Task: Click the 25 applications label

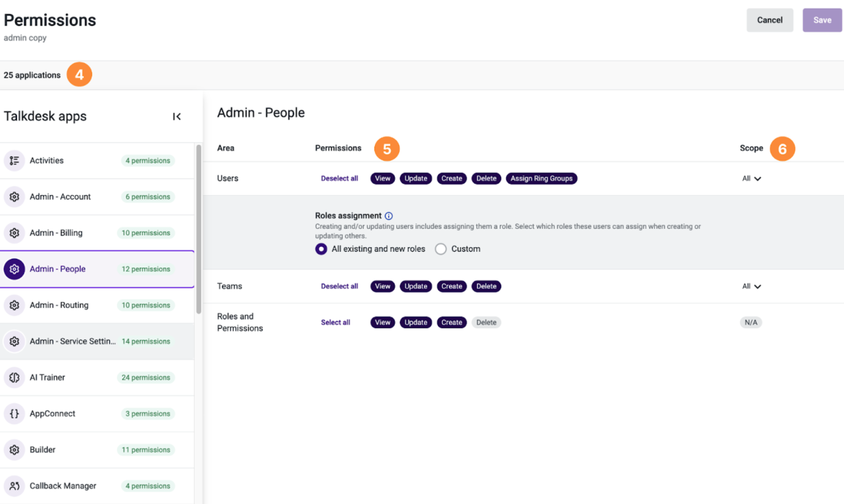Action: click(32, 75)
